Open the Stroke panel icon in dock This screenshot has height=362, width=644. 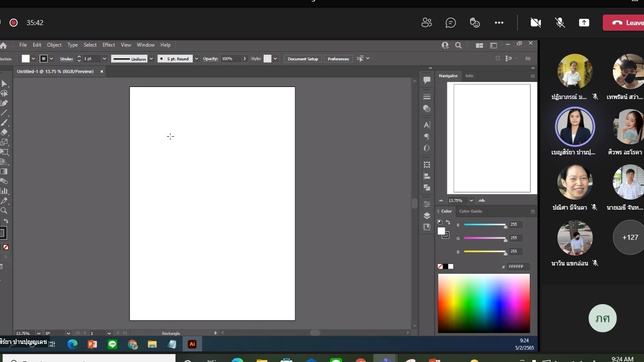[427, 97]
